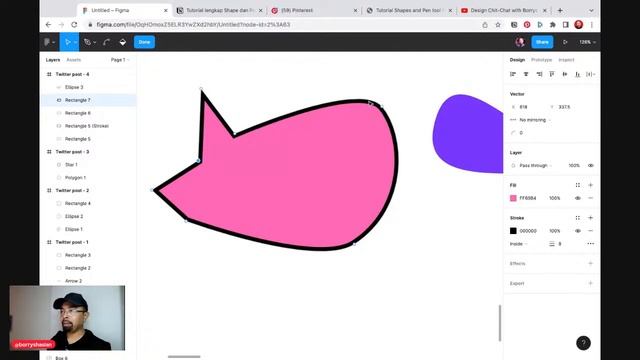This screenshot has width=640, height=360.
Task: Toggle the fill visibility eye
Action: [x=578, y=198]
